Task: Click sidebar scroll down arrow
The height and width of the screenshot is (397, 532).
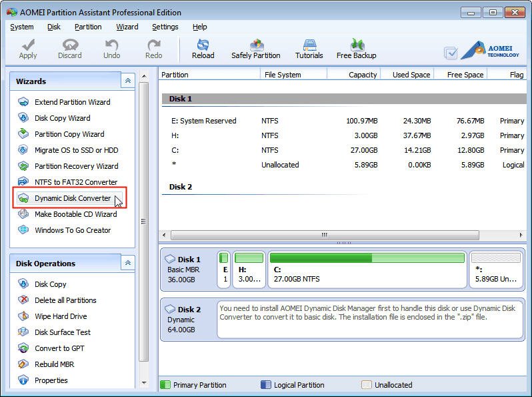Action: click(x=144, y=383)
